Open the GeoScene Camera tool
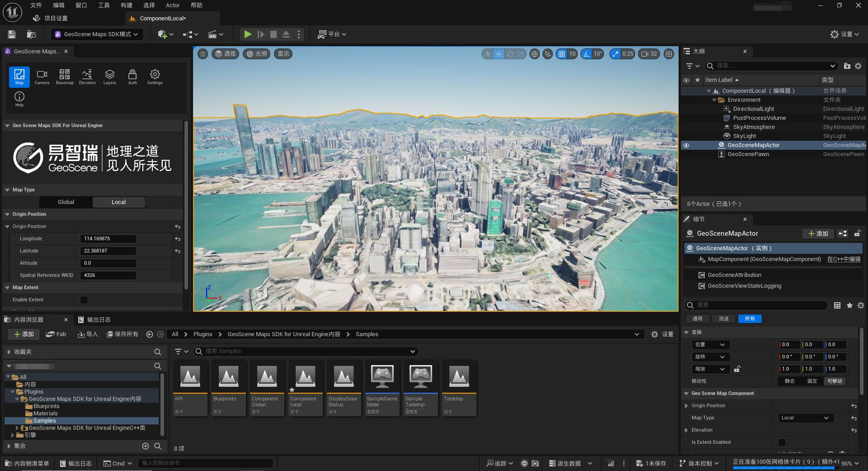The image size is (868, 471). point(42,76)
